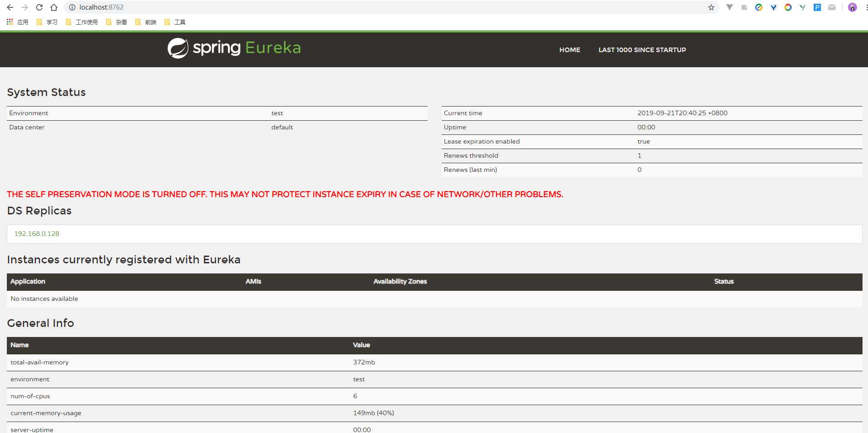Click the Status column header

724,281
